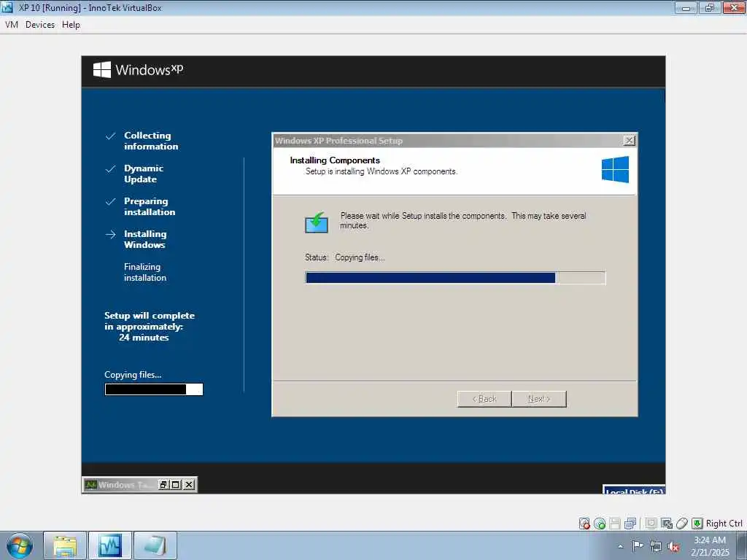Click the keyboard capture green arrow icon
The height and width of the screenshot is (560, 747).
click(x=697, y=524)
